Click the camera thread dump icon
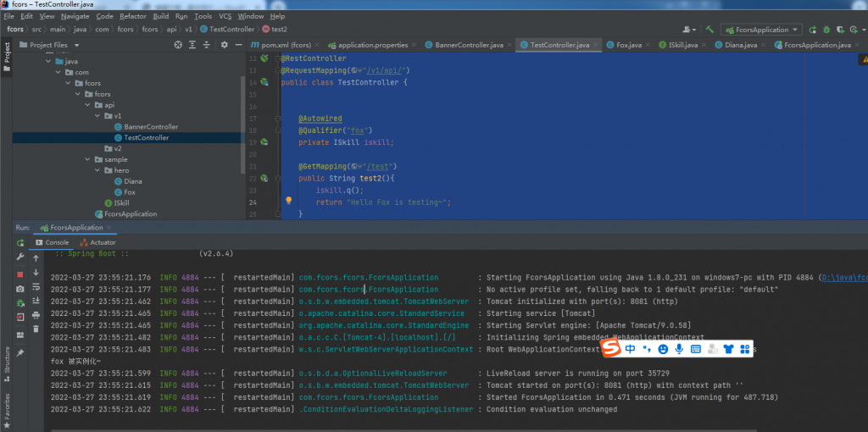The height and width of the screenshot is (432, 868). 20,289
